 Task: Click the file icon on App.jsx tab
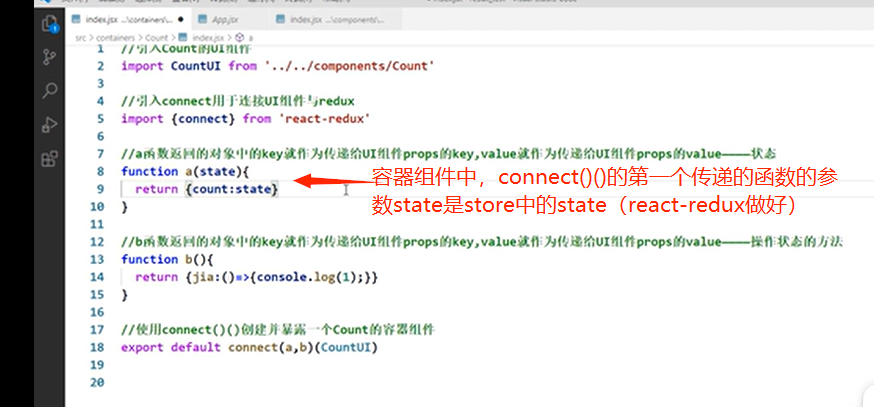[x=203, y=20]
